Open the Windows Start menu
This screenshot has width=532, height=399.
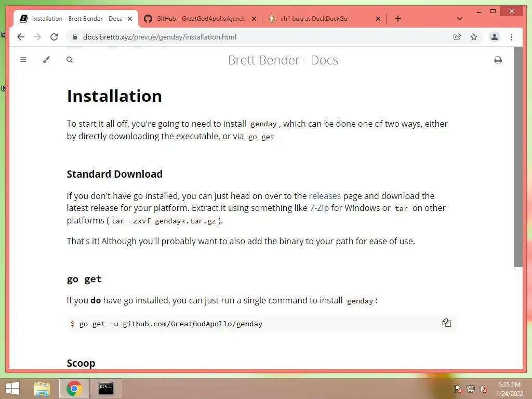pos(12,389)
